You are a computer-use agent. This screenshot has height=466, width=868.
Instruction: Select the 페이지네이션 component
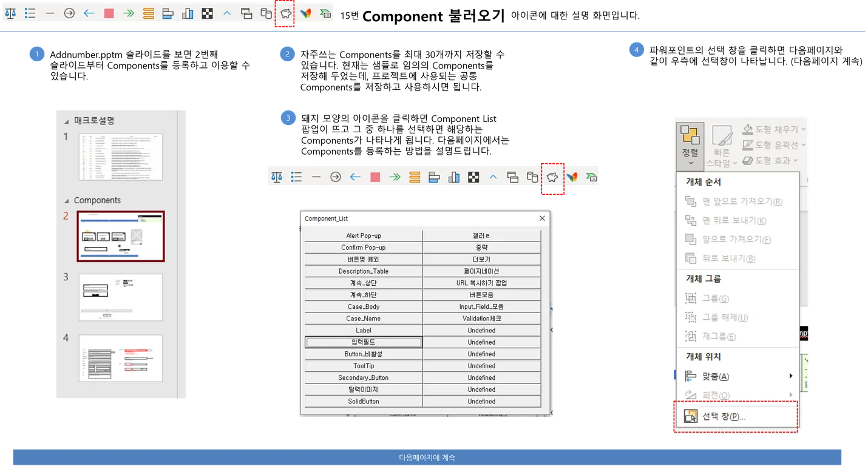(x=481, y=271)
